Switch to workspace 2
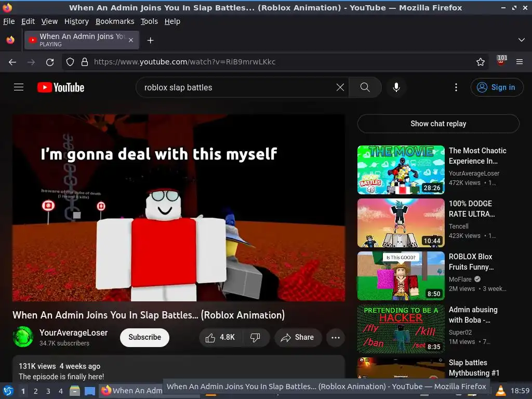Screen dimensions: 532x399 35,391
